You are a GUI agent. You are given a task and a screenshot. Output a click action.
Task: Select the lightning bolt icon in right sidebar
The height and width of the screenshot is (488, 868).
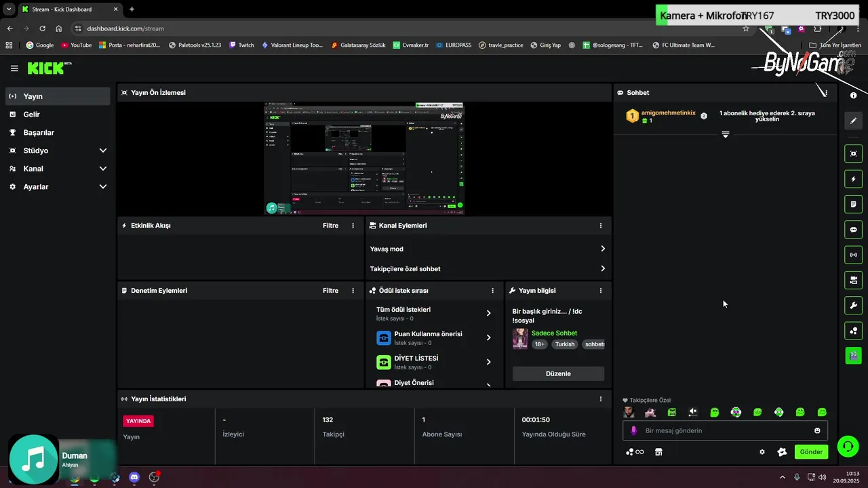tap(853, 179)
